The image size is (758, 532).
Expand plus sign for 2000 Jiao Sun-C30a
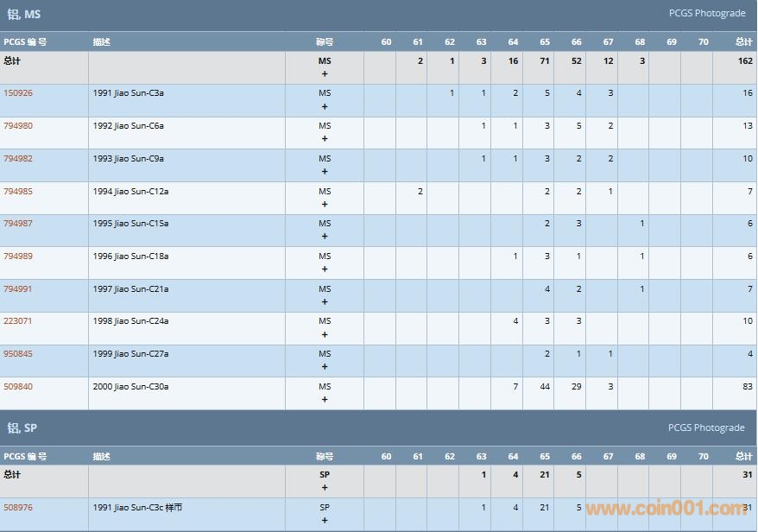(x=325, y=400)
